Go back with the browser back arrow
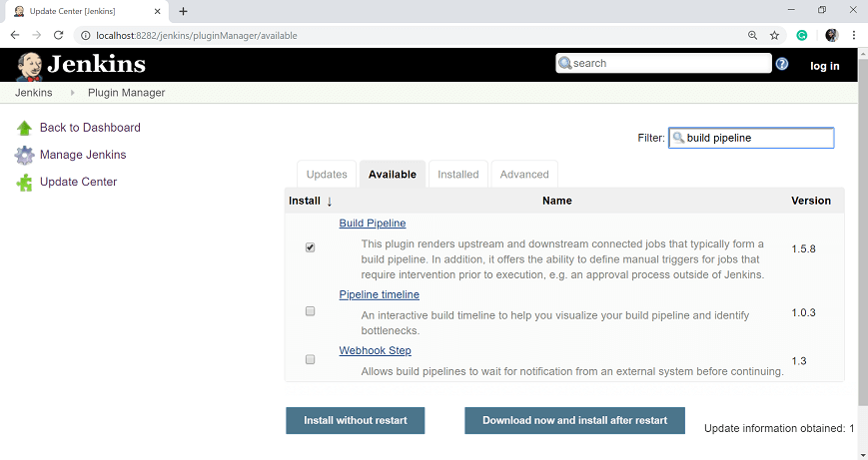The image size is (868, 460). pos(15,35)
